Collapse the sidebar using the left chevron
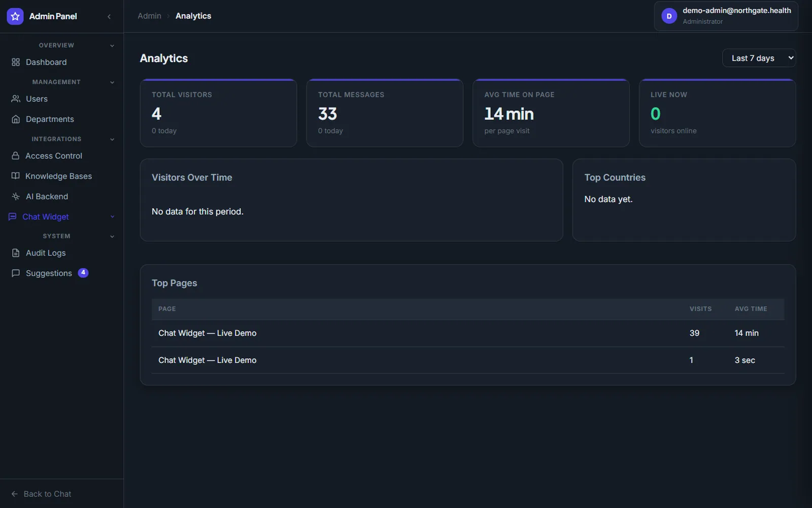 [109, 16]
